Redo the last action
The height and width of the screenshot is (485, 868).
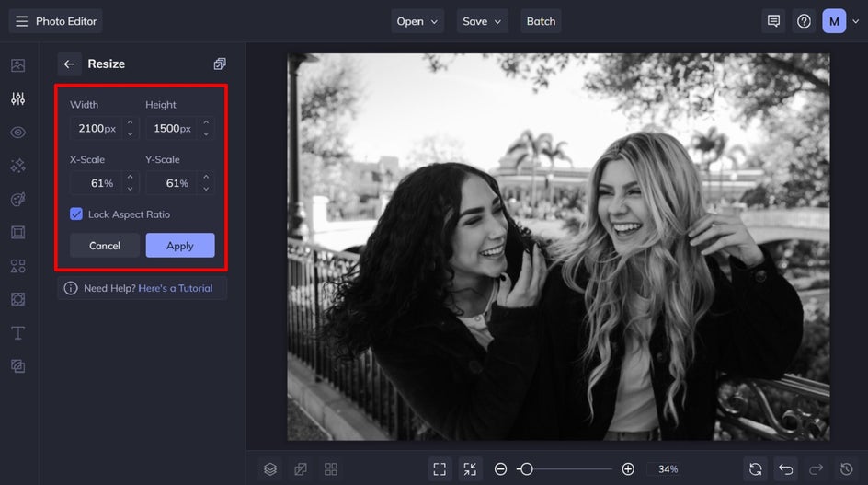click(816, 469)
